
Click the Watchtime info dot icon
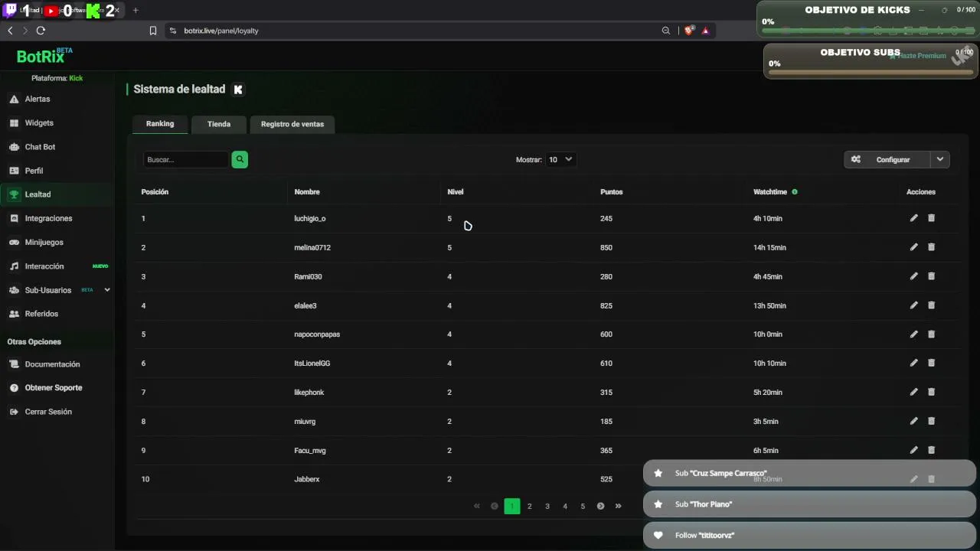795,192
